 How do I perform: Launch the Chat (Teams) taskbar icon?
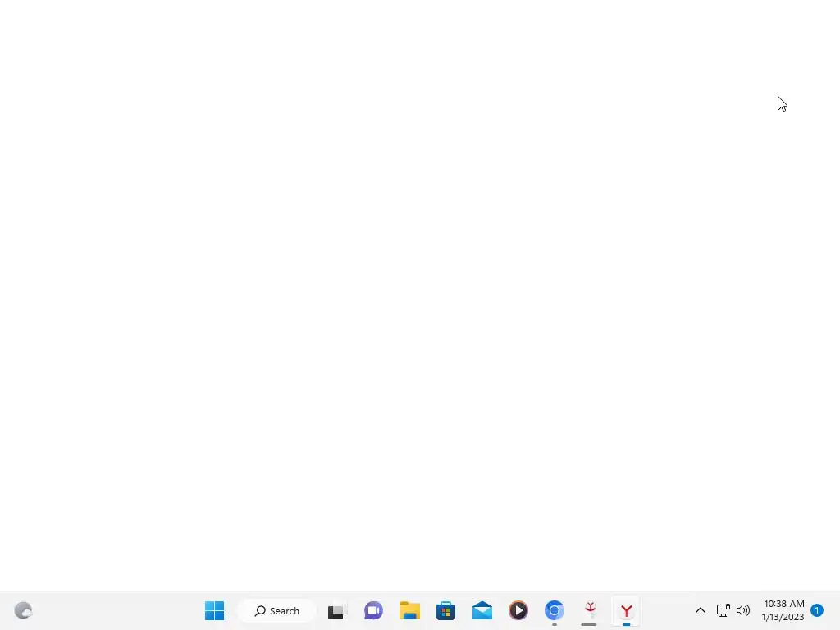tap(373, 610)
